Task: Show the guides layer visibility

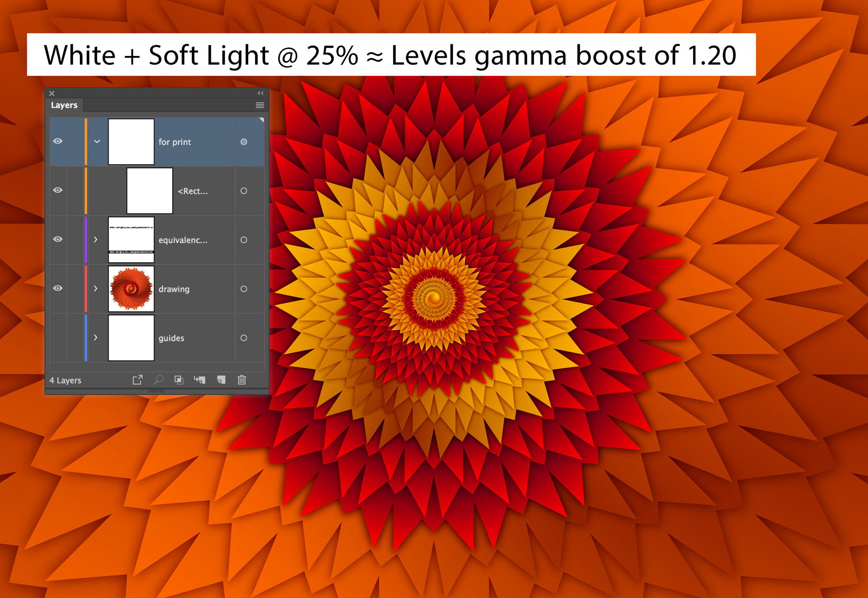Action: tap(58, 338)
